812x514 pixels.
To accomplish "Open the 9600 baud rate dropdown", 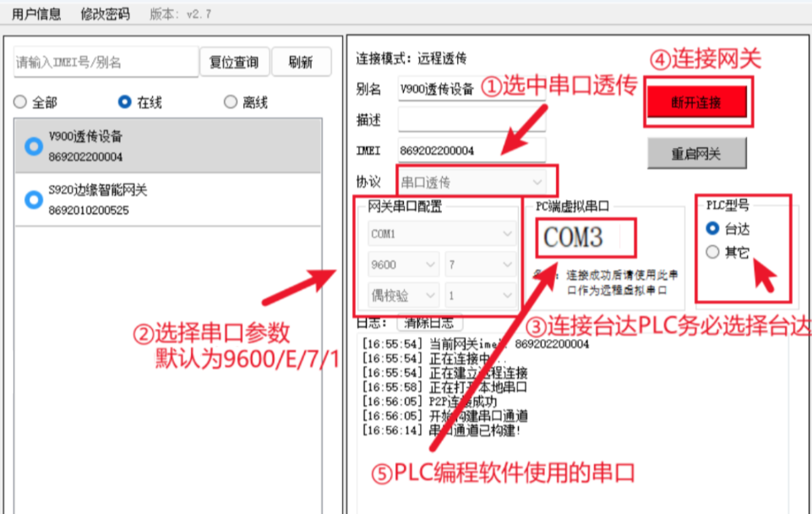I will tap(403, 265).
